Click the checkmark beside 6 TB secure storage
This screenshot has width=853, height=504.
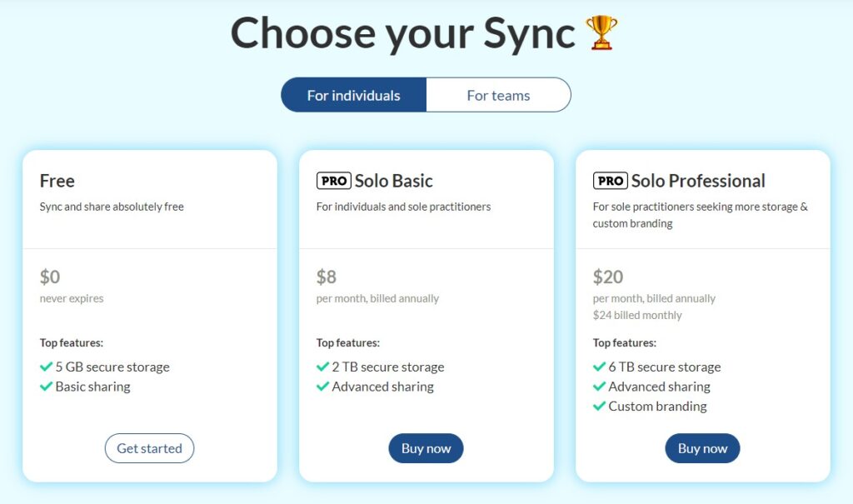(599, 367)
